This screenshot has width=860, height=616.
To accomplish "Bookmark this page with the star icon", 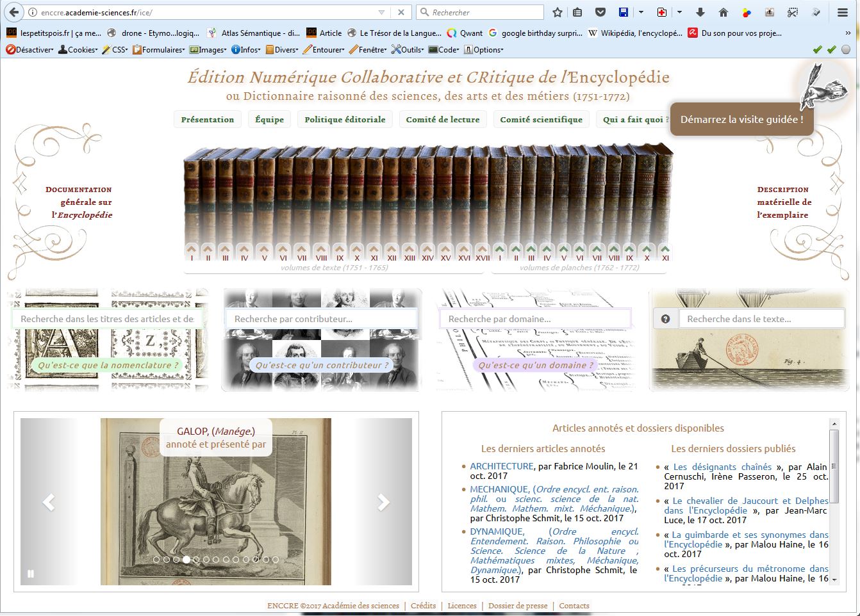I will [558, 12].
